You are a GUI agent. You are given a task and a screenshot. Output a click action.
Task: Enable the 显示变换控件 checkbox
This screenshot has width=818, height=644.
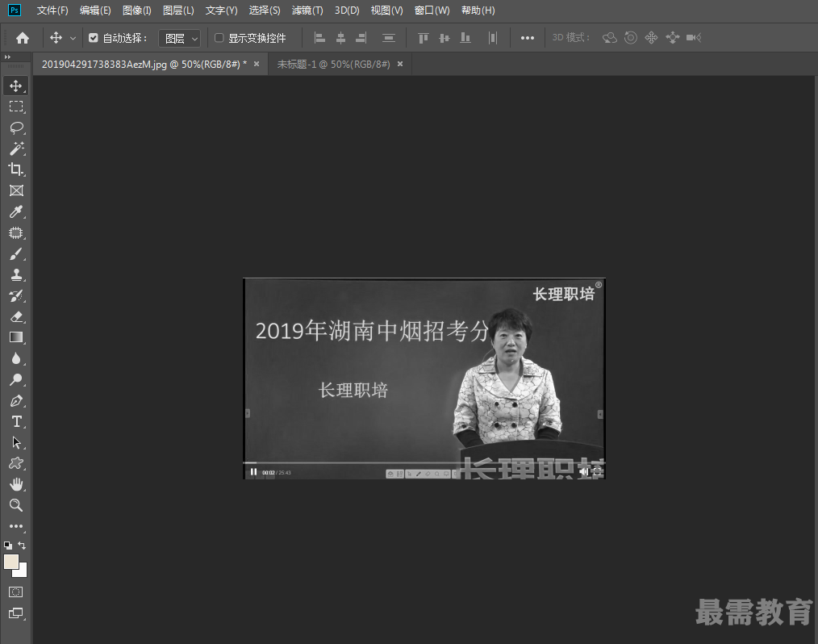tap(219, 38)
